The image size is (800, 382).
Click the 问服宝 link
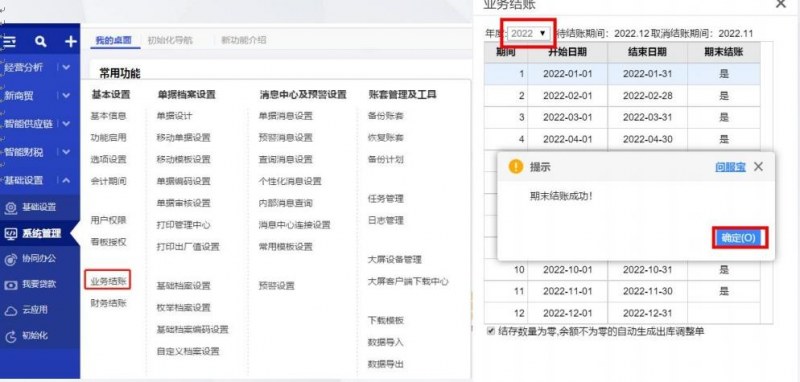(x=730, y=166)
